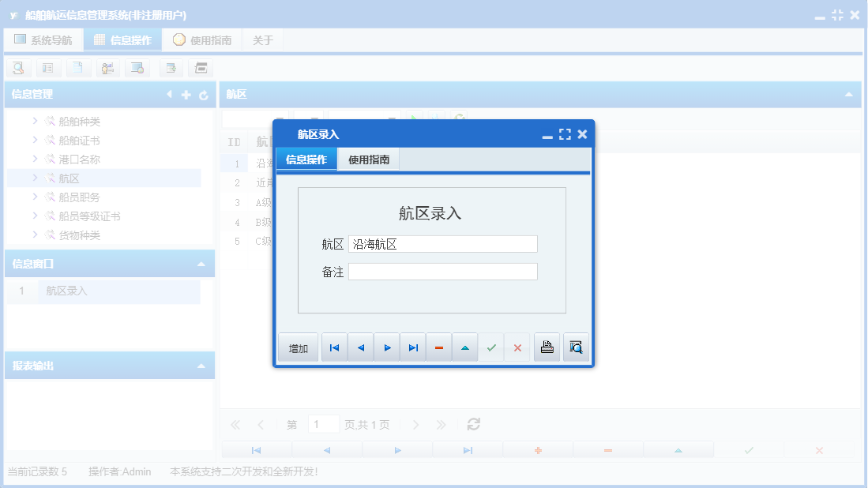Click the 关于 menu item
The width and height of the screenshot is (868, 488).
point(262,39)
